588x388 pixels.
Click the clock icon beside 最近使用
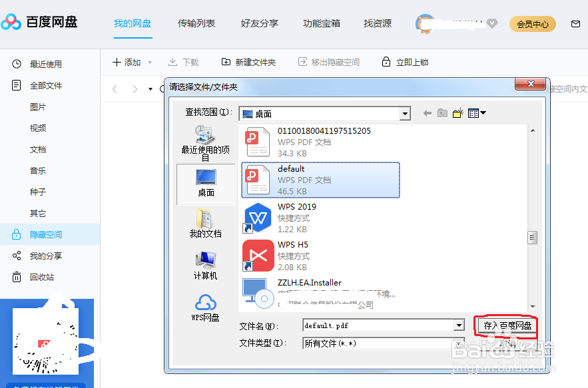17,64
